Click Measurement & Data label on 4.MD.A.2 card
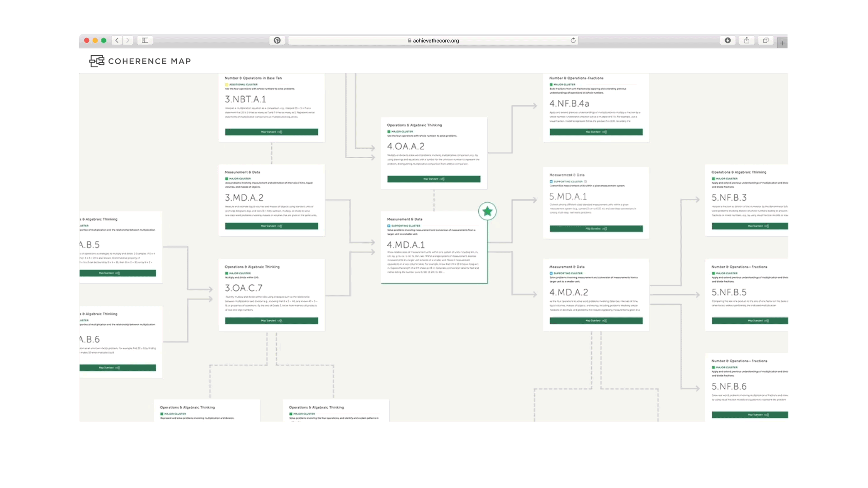 click(x=567, y=267)
